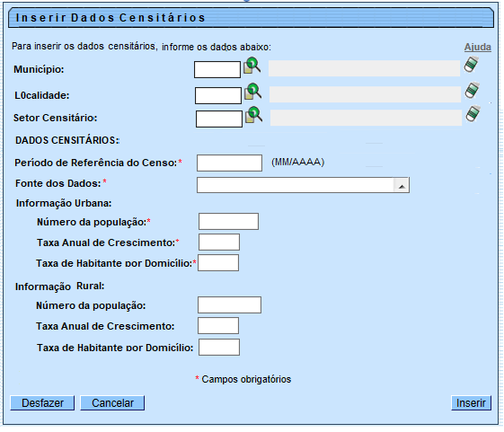Click the L0calidade description display field
The width and height of the screenshot is (504, 432).
[365, 94]
